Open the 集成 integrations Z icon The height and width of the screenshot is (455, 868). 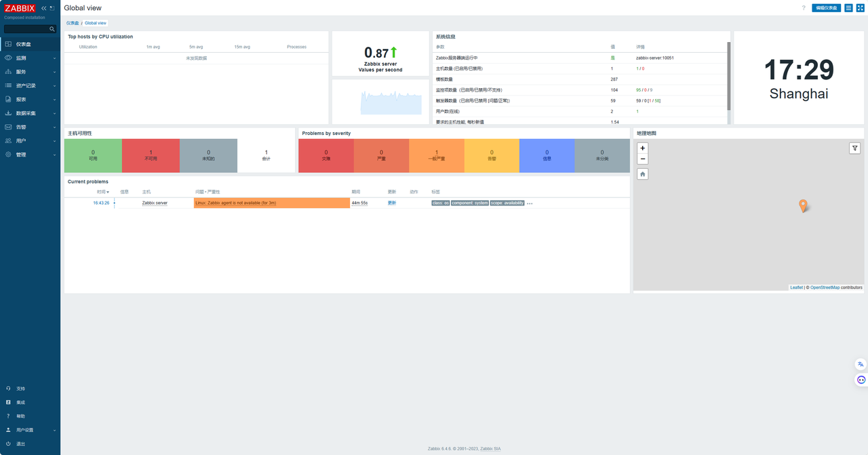click(8, 402)
